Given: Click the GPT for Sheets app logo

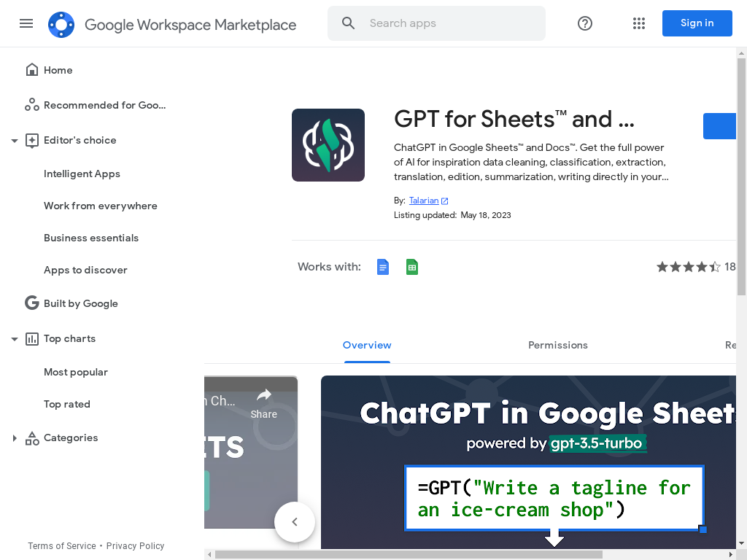Looking at the screenshot, I should tap(328, 145).
